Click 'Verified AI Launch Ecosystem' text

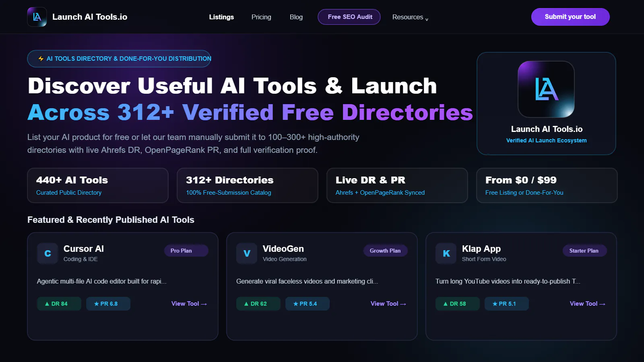tap(547, 140)
